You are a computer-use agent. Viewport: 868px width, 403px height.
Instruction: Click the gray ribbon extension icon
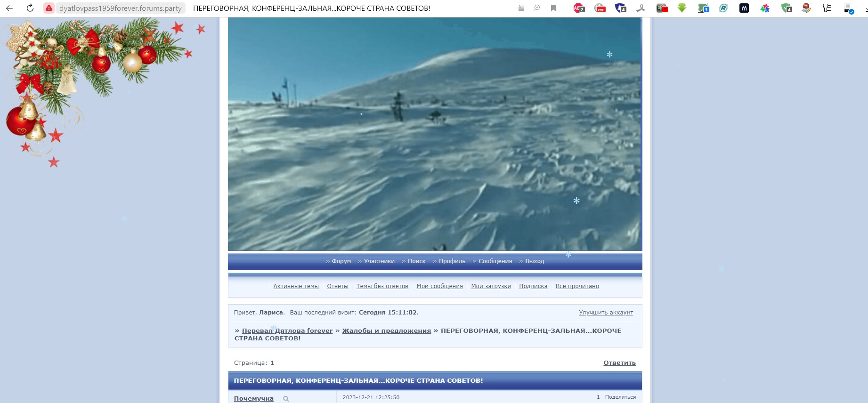641,8
